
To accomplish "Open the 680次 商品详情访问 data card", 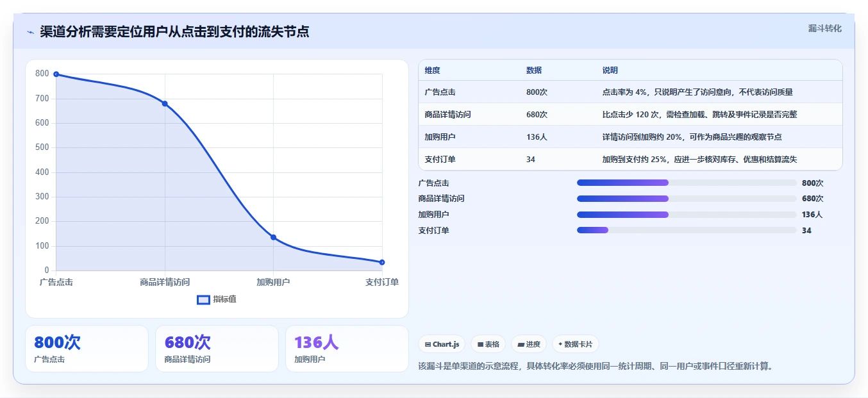I will 217,349.
